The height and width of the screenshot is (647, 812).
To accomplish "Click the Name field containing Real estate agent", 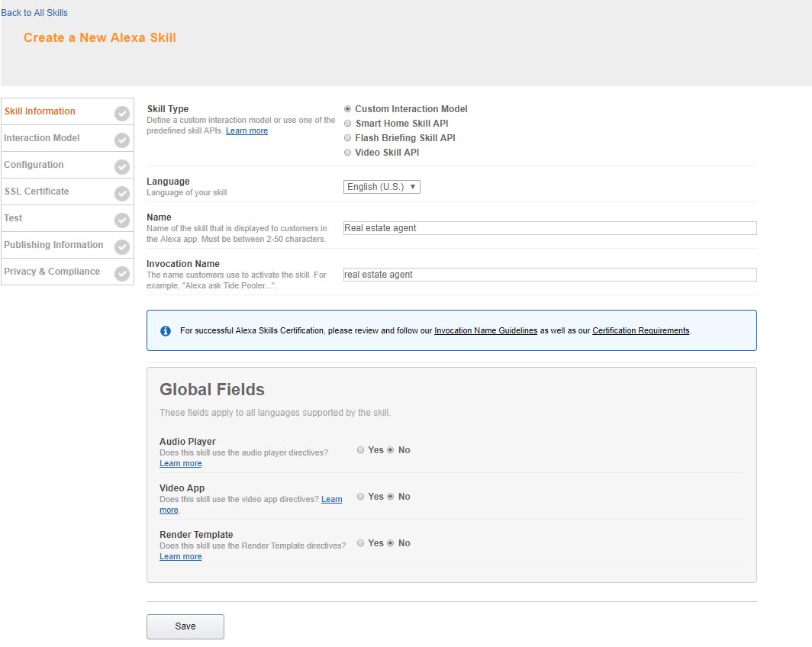I will click(550, 228).
